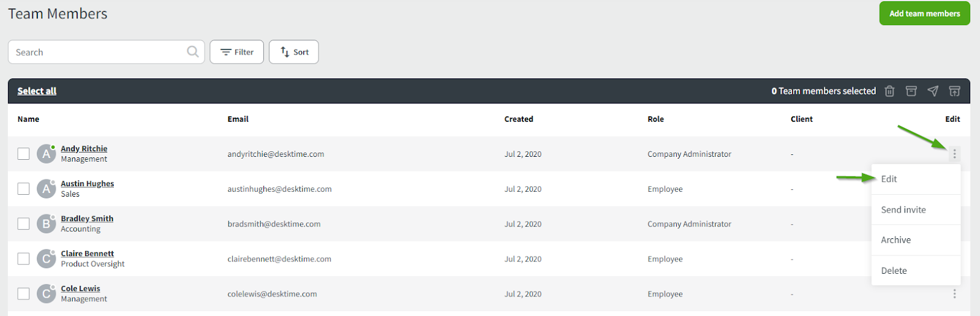The width and height of the screenshot is (980, 316).
Task: Click the unarchive icon with up arrow
Action: tap(954, 91)
